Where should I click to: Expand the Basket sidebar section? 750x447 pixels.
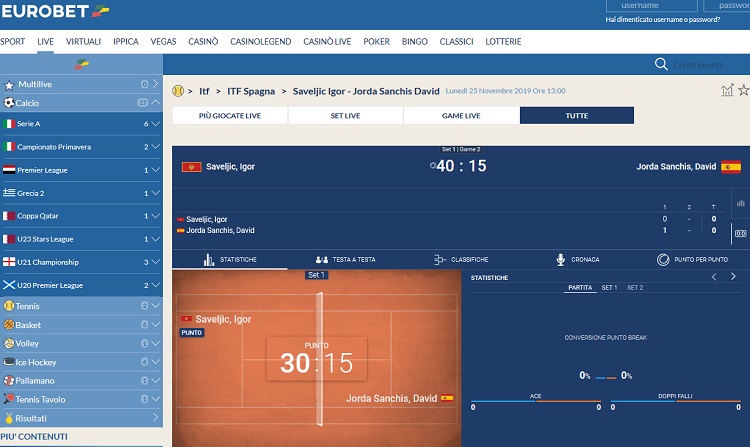(155, 324)
